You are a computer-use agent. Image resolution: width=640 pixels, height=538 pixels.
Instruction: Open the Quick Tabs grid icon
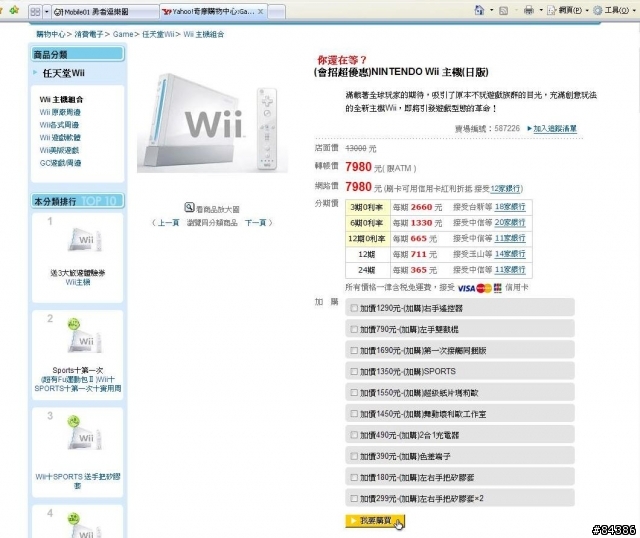coord(36,12)
